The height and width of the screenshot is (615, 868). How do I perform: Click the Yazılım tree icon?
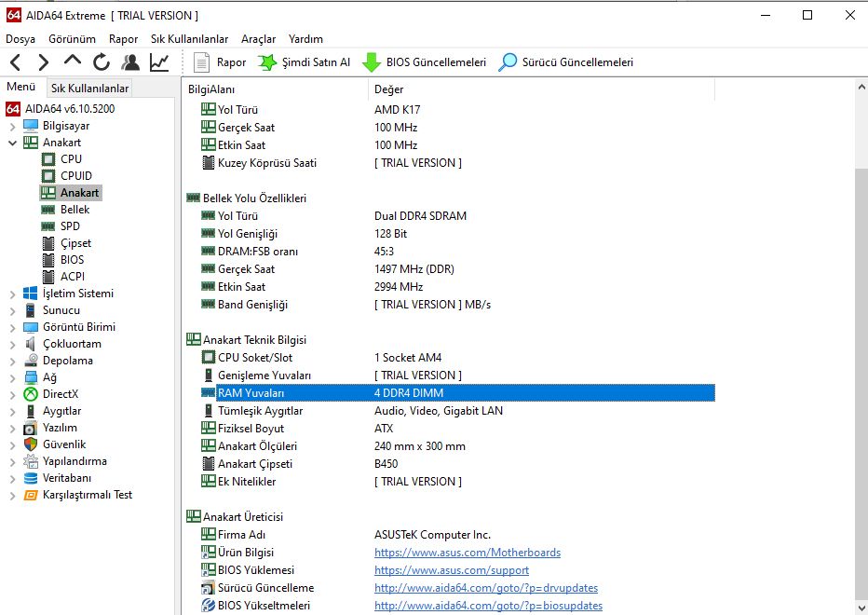31,428
